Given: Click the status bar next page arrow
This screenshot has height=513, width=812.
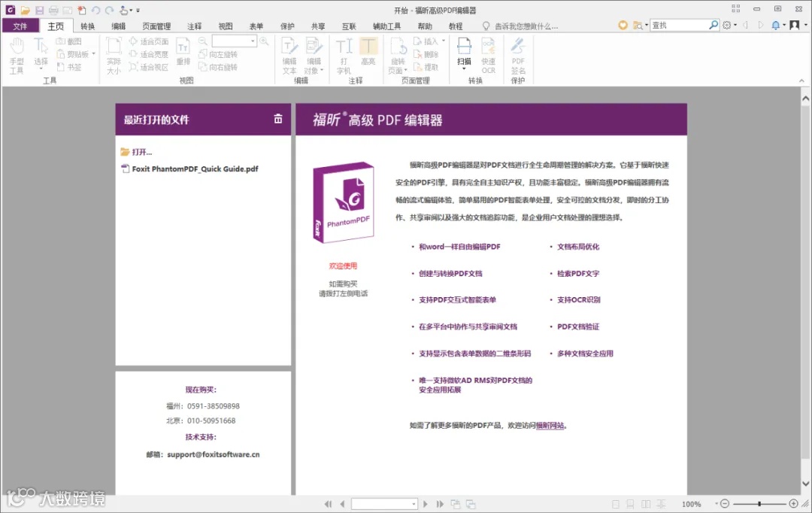Looking at the screenshot, I should click(426, 504).
